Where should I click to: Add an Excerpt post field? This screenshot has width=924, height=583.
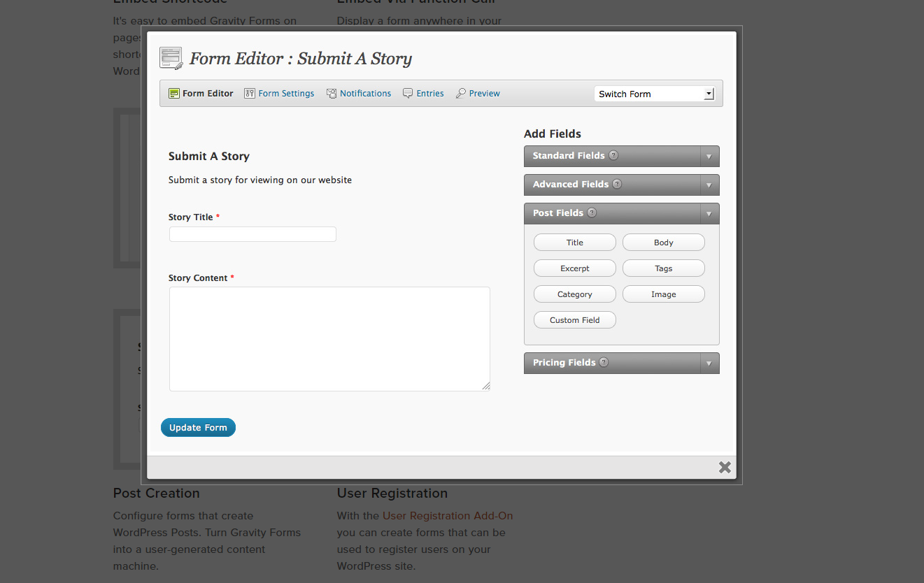point(574,268)
